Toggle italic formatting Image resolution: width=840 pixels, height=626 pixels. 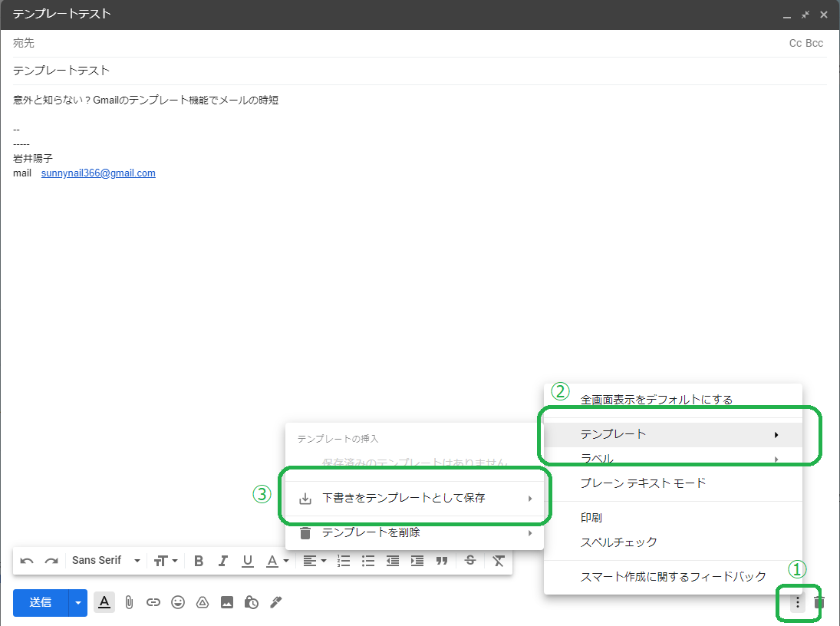pyautogui.click(x=223, y=561)
